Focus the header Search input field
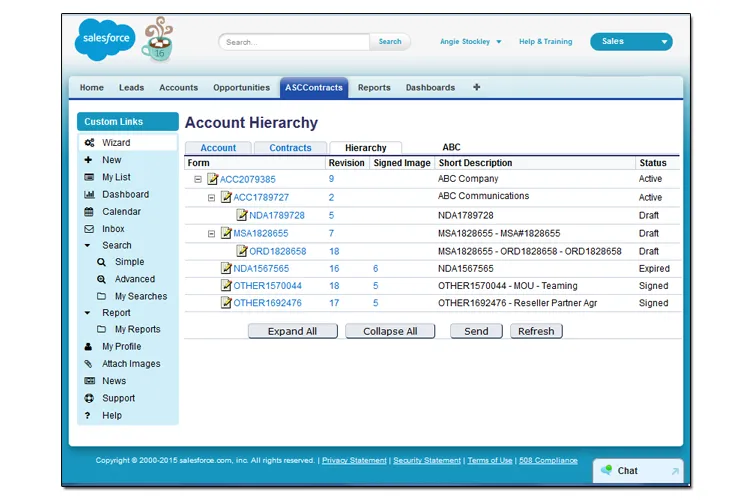 tap(294, 42)
